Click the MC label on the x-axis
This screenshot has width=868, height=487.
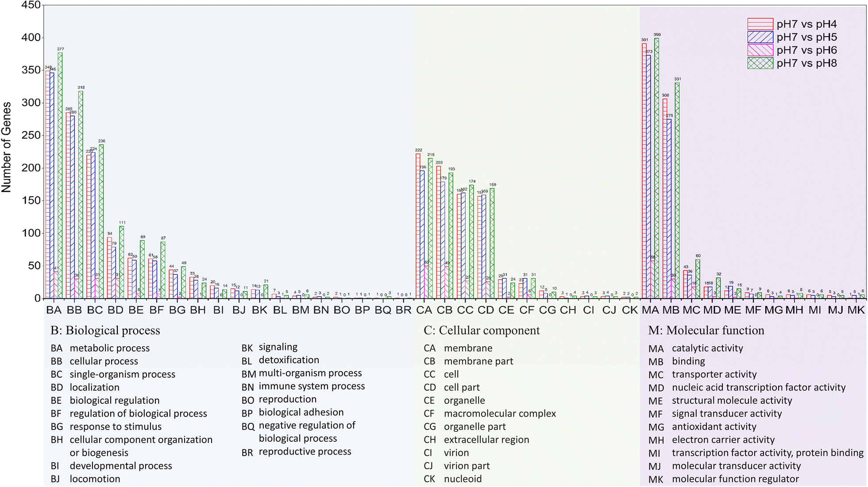tap(691, 310)
